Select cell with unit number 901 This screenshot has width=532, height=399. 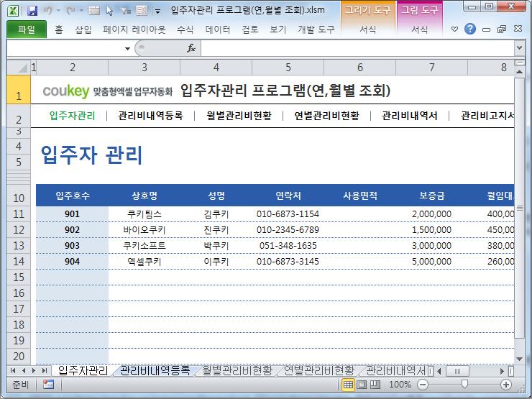click(x=73, y=214)
